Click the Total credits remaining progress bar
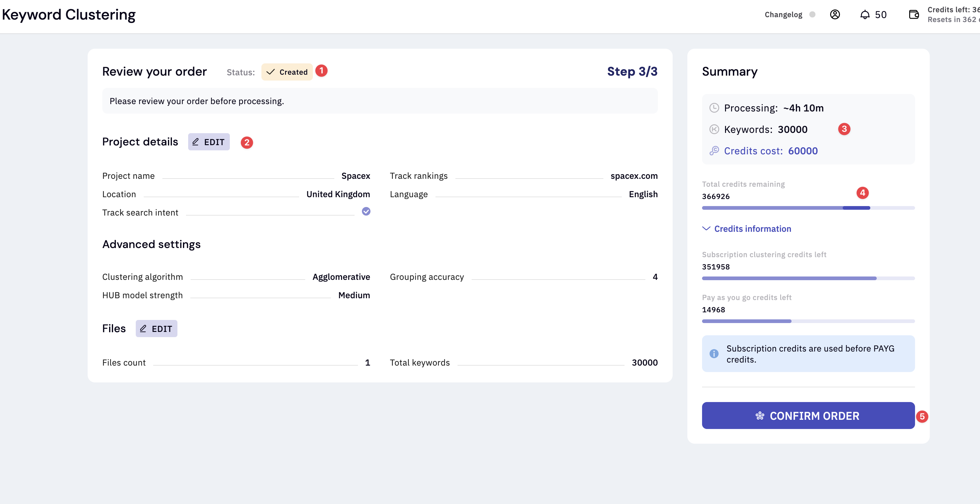The height and width of the screenshot is (504, 980). [808, 208]
